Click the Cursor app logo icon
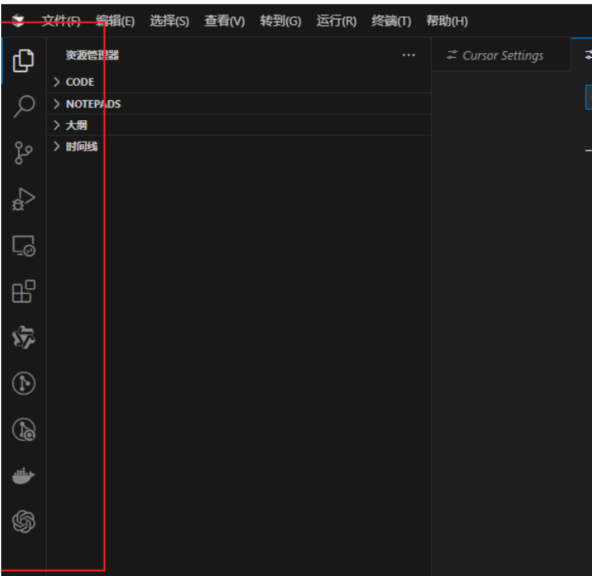This screenshot has width=592, height=576. [x=18, y=21]
